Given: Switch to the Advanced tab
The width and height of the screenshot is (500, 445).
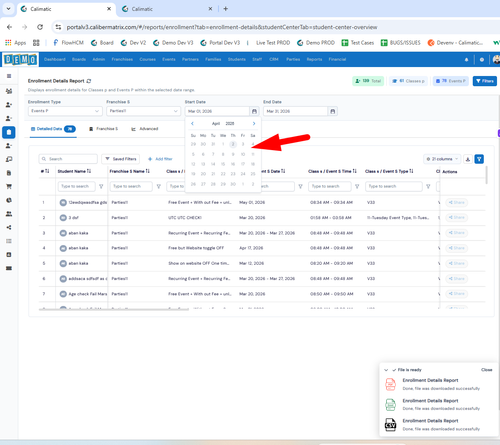Looking at the screenshot, I should [x=145, y=129].
